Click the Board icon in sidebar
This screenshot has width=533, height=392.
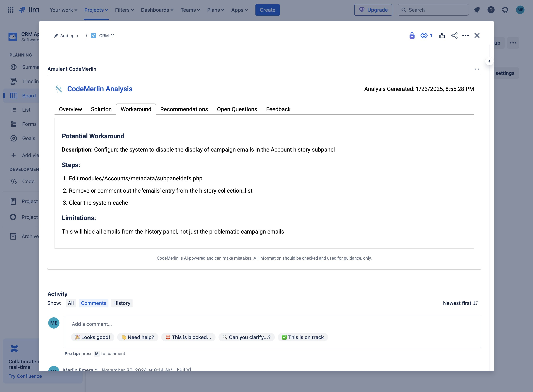click(14, 96)
